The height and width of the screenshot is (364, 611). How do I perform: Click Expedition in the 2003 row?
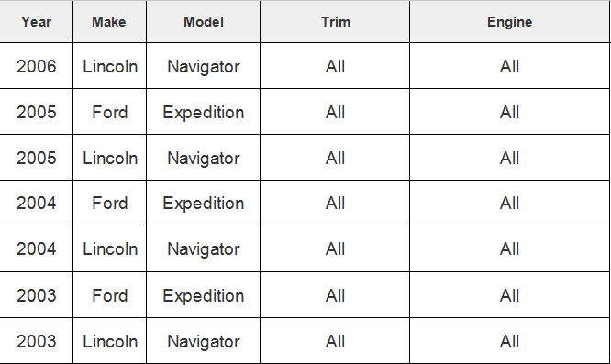tap(204, 295)
